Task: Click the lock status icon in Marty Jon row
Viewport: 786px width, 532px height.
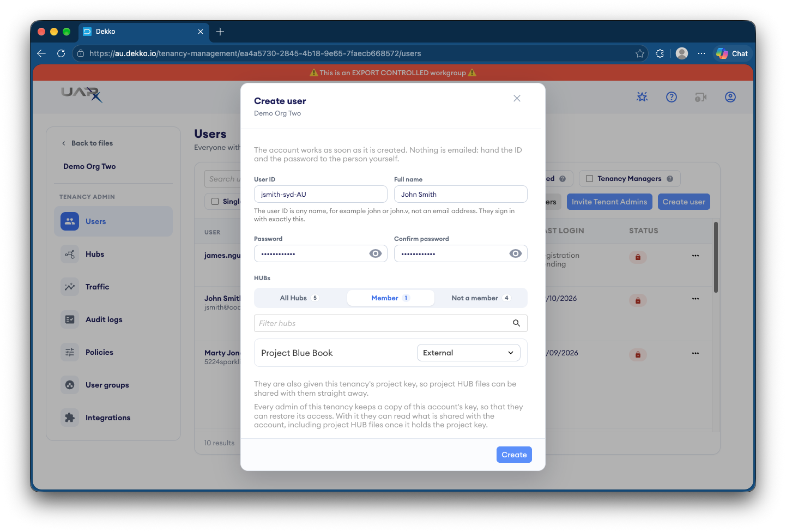Action: 638,355
